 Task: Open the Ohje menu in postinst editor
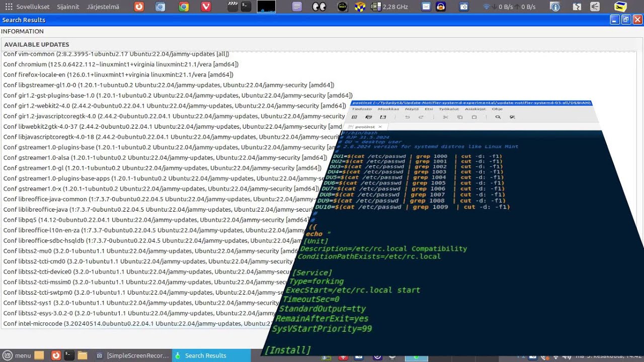click(497, 109)
